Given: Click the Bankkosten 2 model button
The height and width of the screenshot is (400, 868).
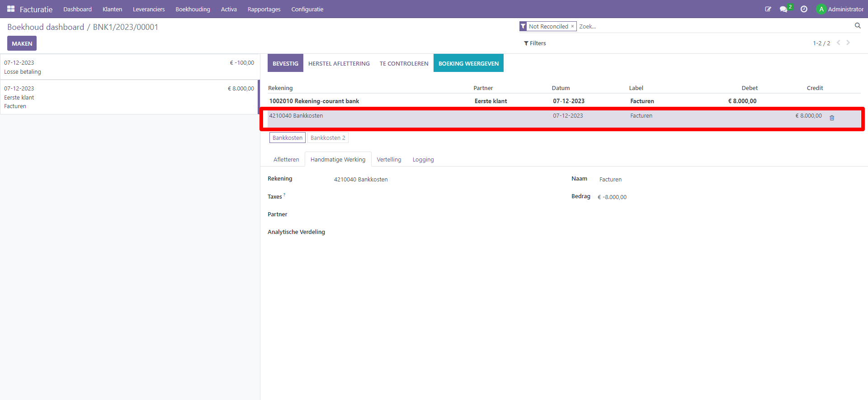Looking at the screenshot, I should (328, 138).
